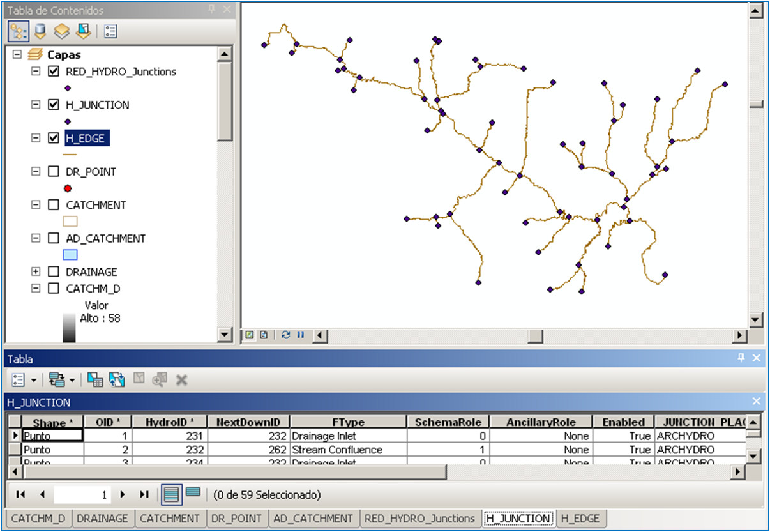
Task: Open Table of Contents Options icon
Action: coord(110,31)
